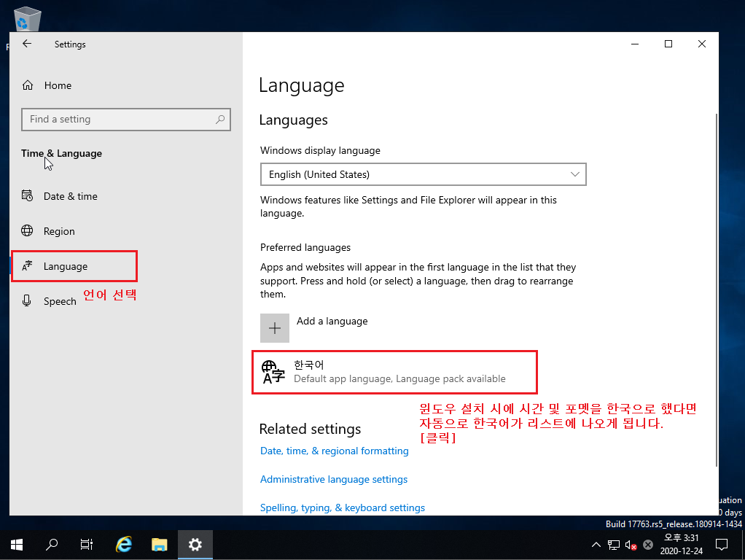Click Add a language label
Viewport: 745px width, 560px height.
332,322
